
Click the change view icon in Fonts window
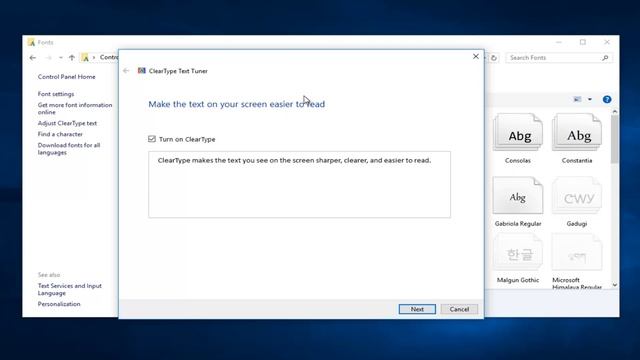[577, 99]
